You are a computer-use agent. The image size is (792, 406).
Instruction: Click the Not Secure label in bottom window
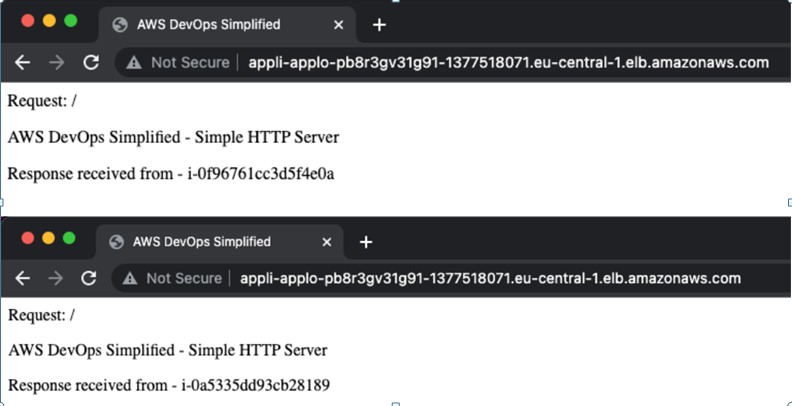184,278
